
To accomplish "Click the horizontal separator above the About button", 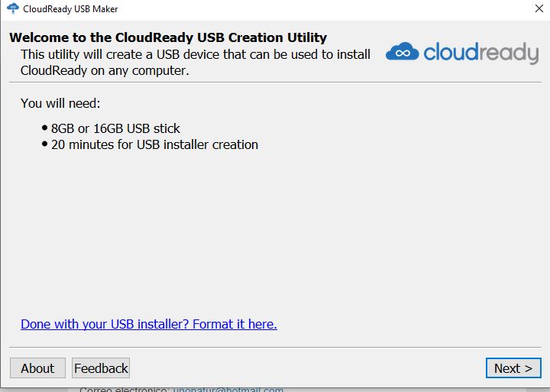I will 275,348.
